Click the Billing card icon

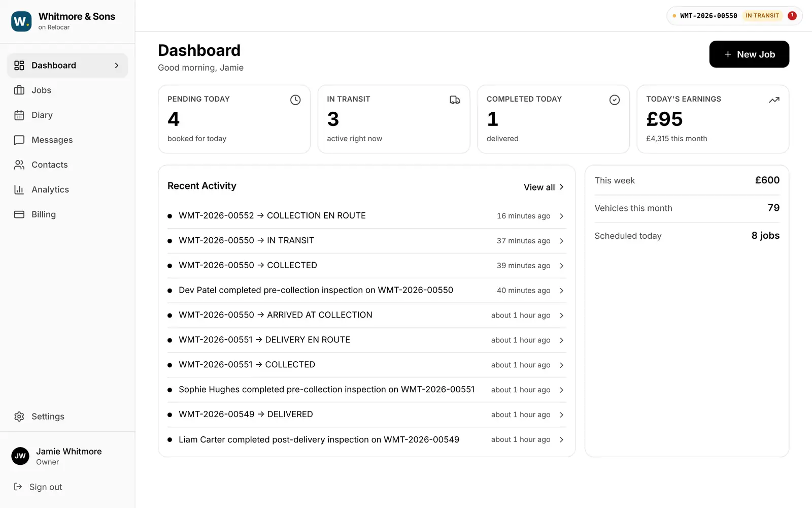19,214
